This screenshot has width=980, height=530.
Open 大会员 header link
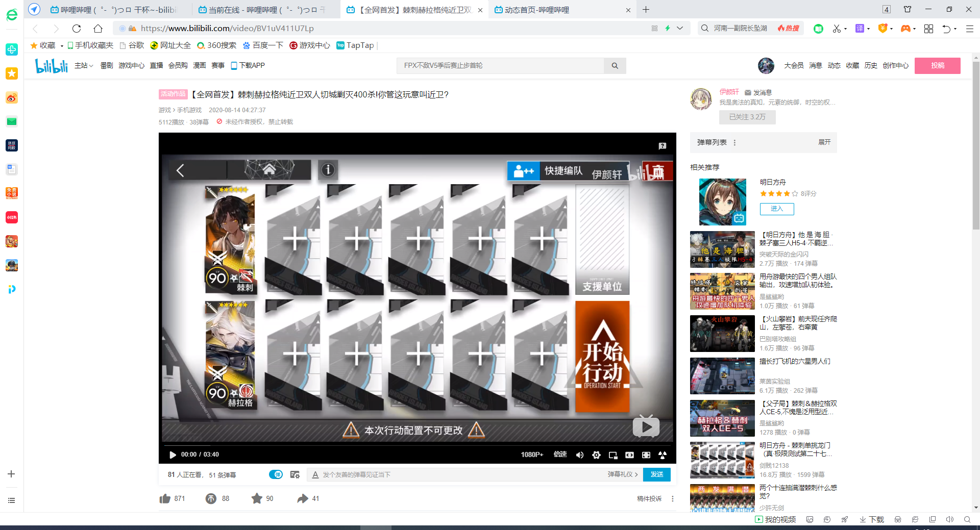[794, 66]
